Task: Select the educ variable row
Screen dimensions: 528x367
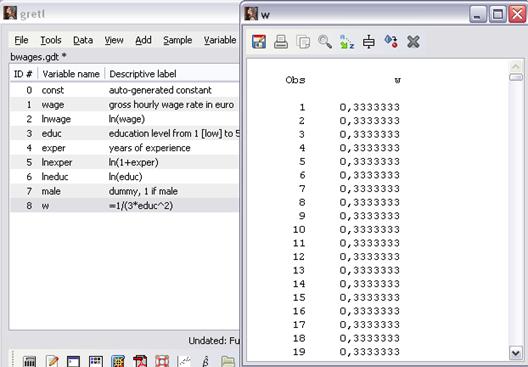Action: pyautogui.click(x=124, y=133)
